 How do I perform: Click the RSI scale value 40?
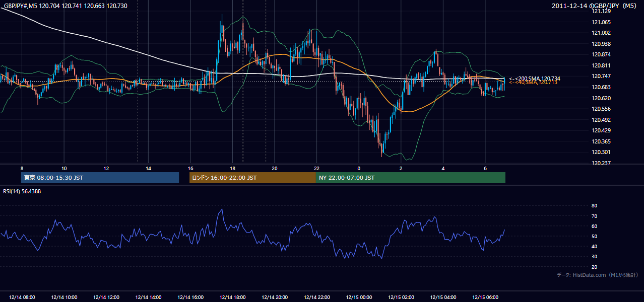tap(594, 246)
